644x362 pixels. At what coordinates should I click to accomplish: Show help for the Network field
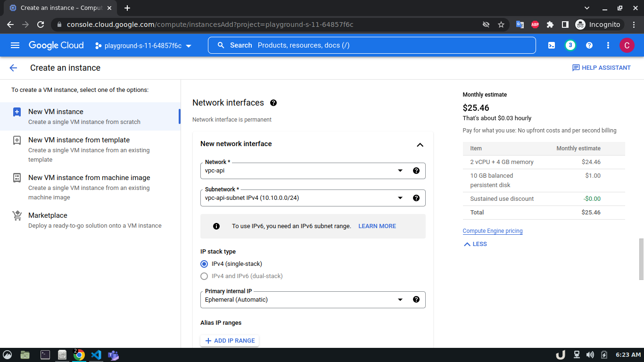pos(416,171)
